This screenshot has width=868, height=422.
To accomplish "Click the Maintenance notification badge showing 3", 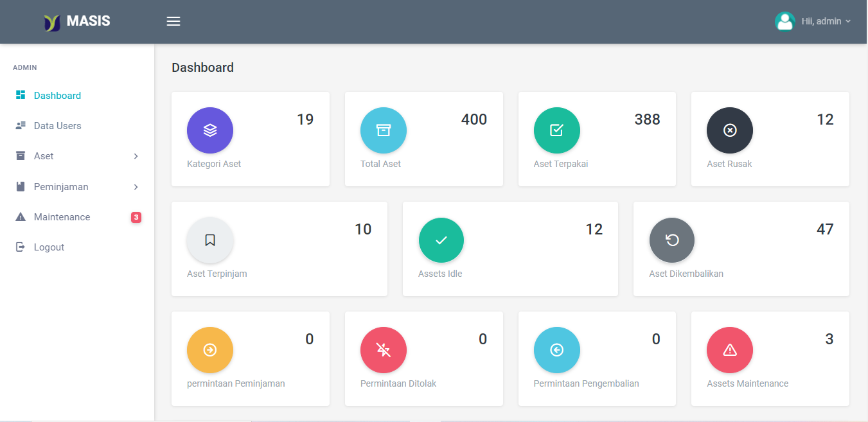I will pyautogui.click(x=136, y=217).
